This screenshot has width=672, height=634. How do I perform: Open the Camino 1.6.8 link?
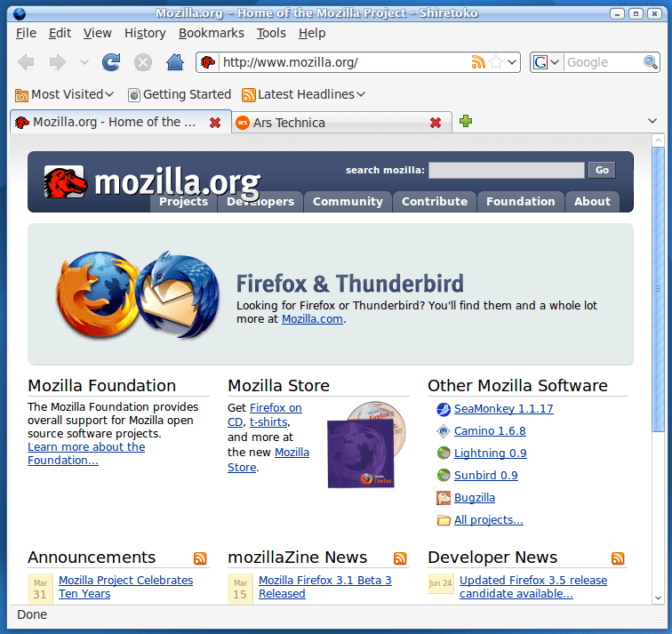490,430
